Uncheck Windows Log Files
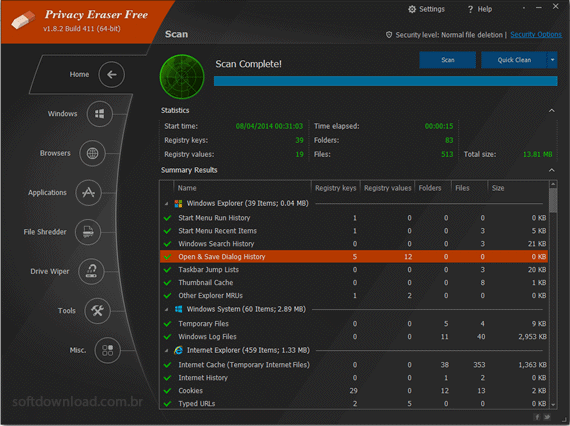Image resolution: width=570 pixels, height=426 pixels. coord(168,337)
